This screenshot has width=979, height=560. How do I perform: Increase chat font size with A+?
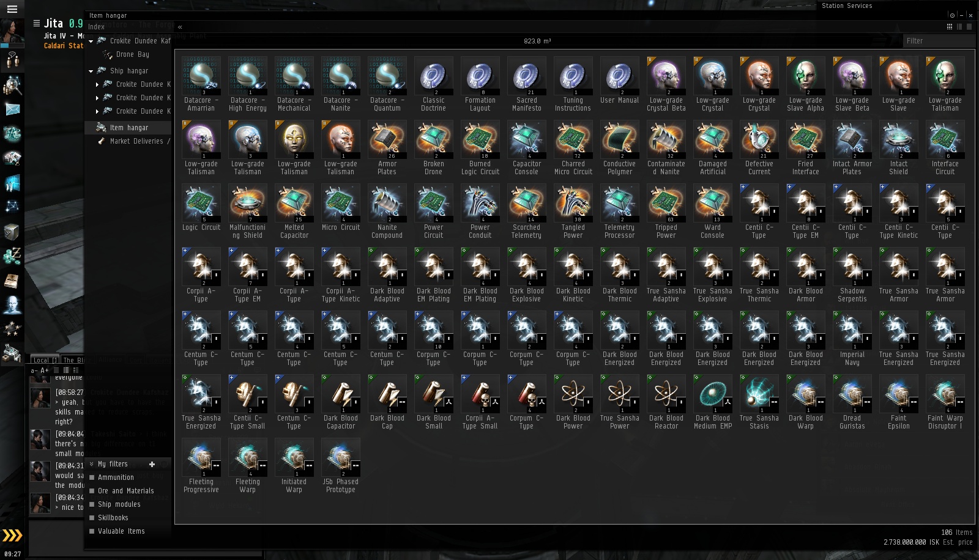click(x=45, y=370)
